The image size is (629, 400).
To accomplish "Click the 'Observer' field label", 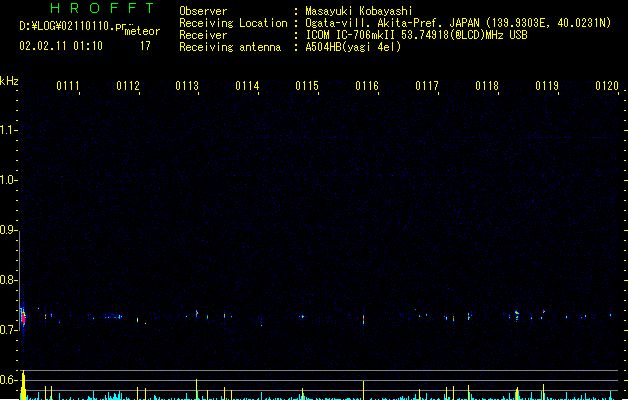I will [x=203, y=11].
